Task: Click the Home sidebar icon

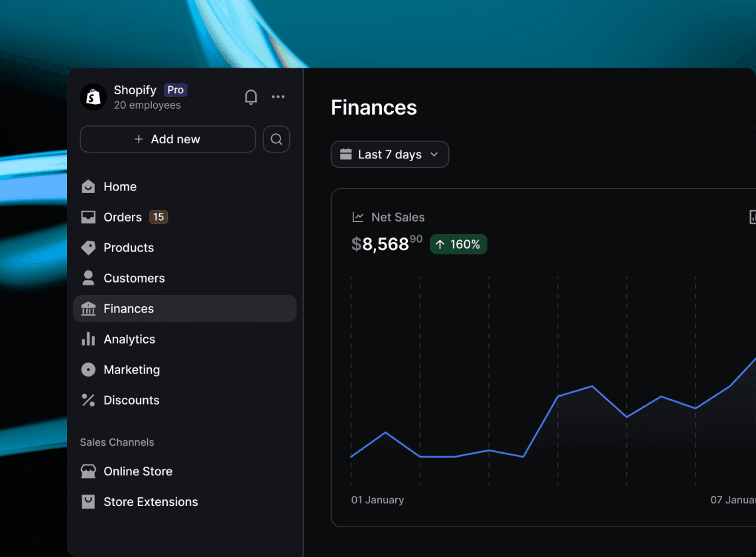Action: 88,186
